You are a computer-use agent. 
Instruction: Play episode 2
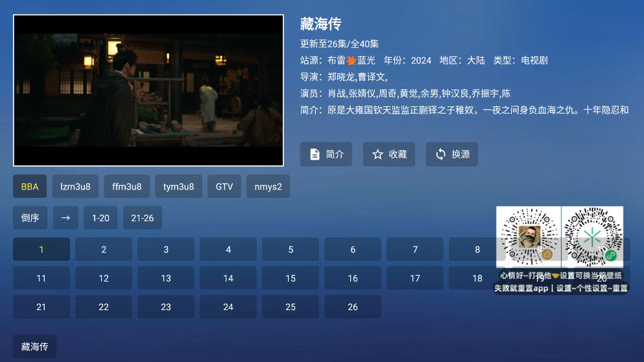click(x=104, y=249)
